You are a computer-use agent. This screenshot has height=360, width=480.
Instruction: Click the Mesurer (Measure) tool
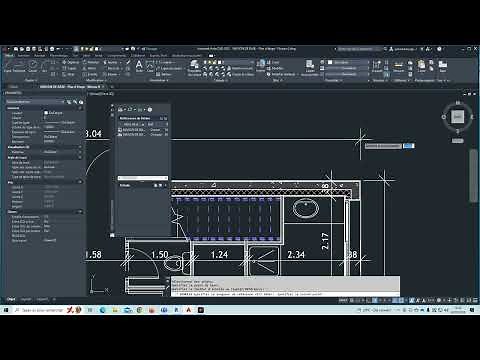coord(398,66)
